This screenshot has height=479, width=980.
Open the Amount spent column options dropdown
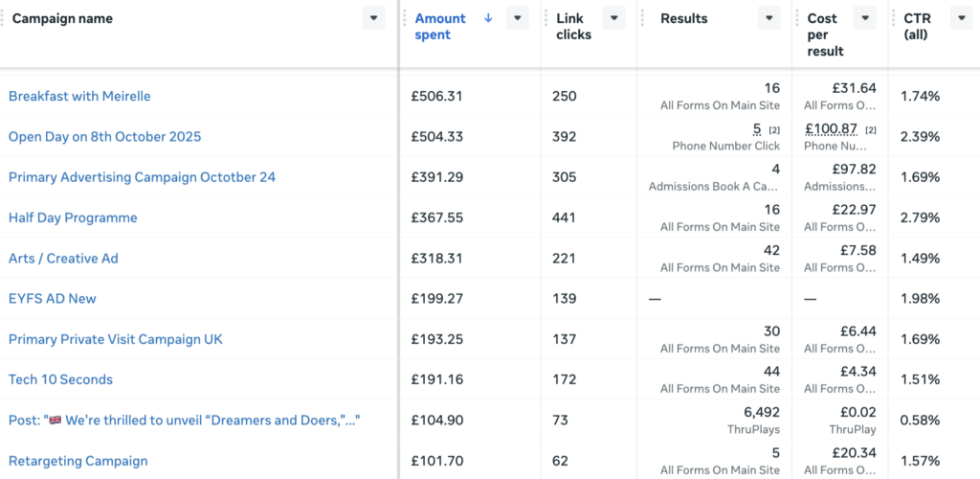[x=518, y=18]
